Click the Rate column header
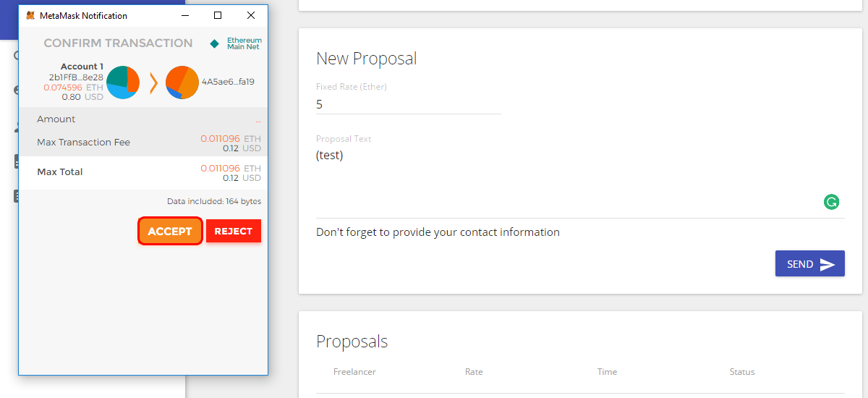This screenshot has width=868, height=398. click(474, 372)
